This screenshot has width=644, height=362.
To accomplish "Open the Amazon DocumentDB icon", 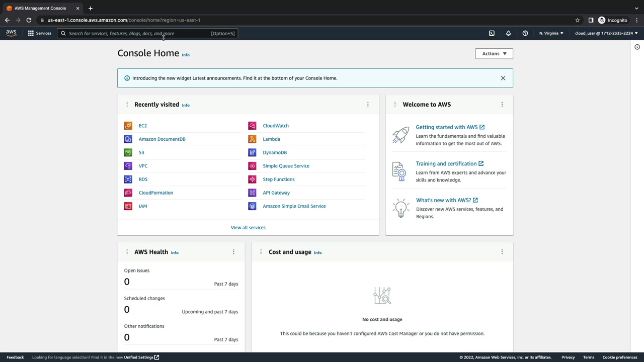I will [128, 139].
